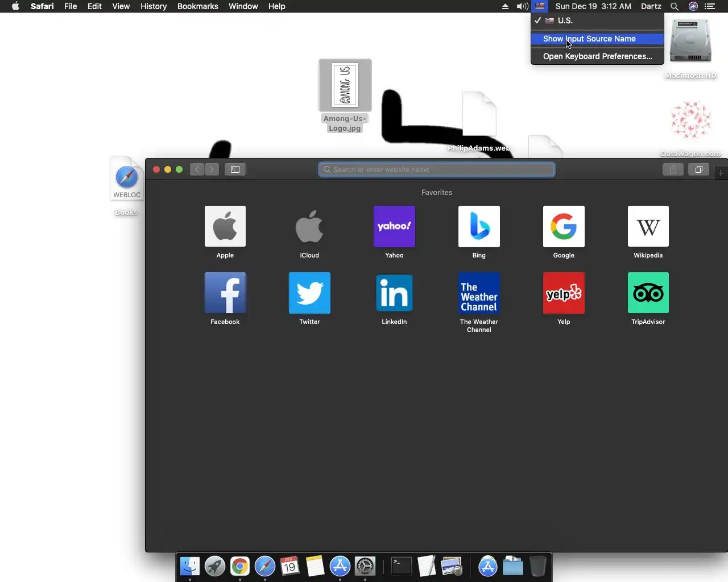Open App Store next to Notes in Dock
728x582 pixels.
(x=340, y=566)
